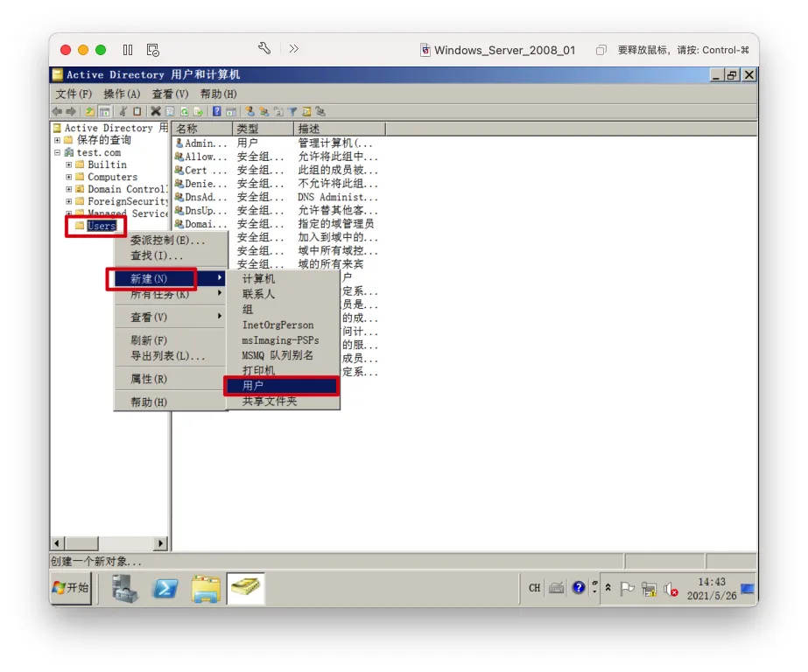The height and width of the screenshot is (672, 808).
Task: Pause the virtual machine
Action: tap(128, 50)
